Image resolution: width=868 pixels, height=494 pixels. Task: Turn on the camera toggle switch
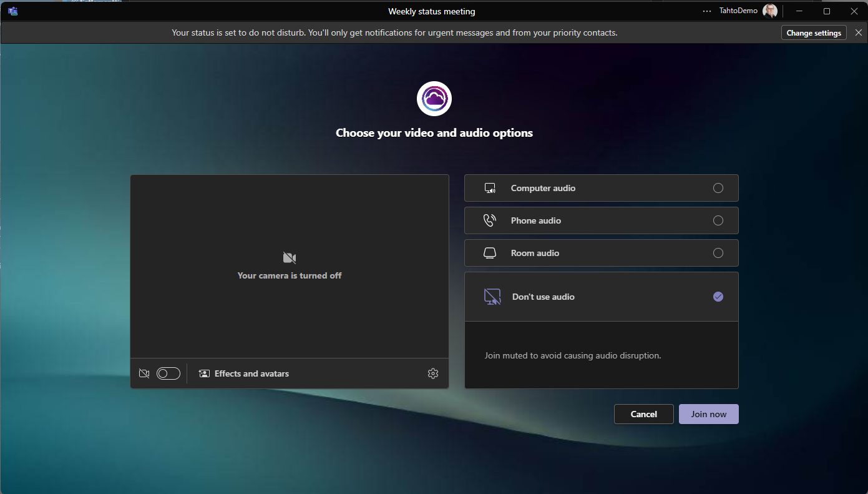(x=168, y=373)
